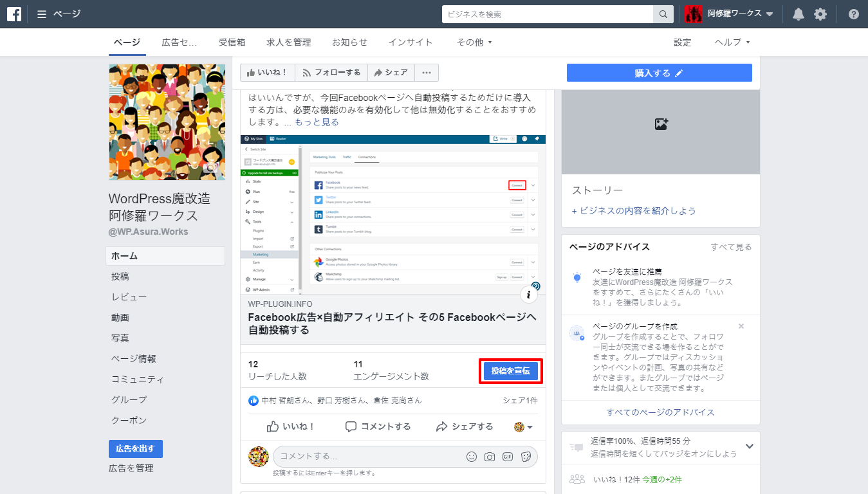Open the emoji picker in comment box
Image resolution: width=868 pixels, height=494 pixels.
(472, 457)
